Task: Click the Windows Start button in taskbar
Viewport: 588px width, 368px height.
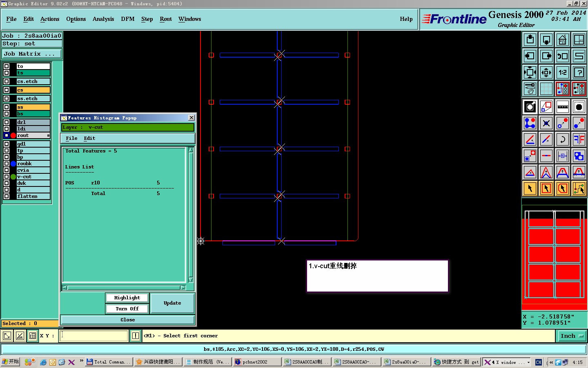Action: 11,362
